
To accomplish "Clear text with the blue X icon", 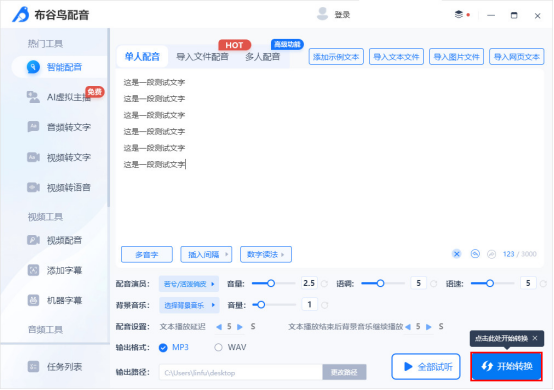I will pyautogui.click(x=456, y=254).
